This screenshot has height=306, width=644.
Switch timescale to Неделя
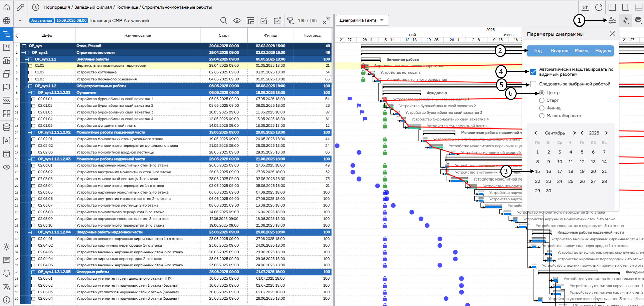(603, 51)
